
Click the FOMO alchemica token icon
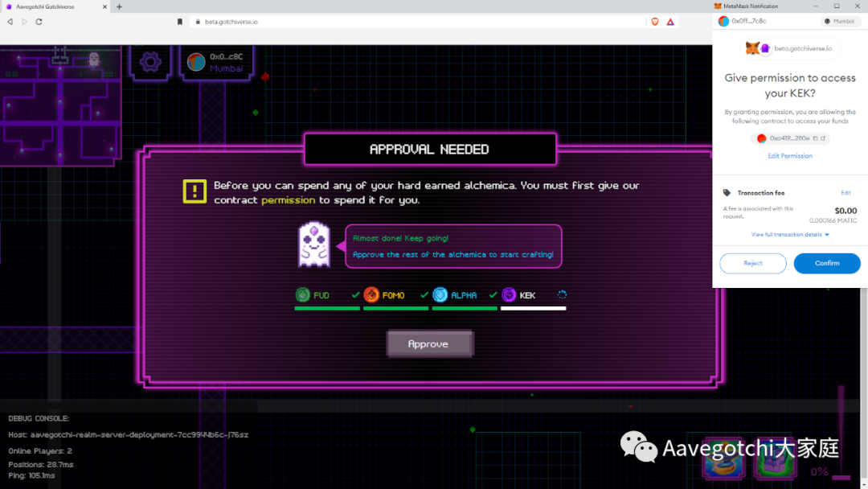click(371, 294)
